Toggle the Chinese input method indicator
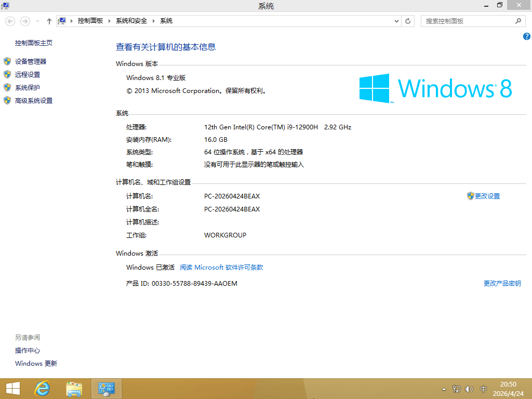This screenshot has height=399, width=532. (483, 389)
